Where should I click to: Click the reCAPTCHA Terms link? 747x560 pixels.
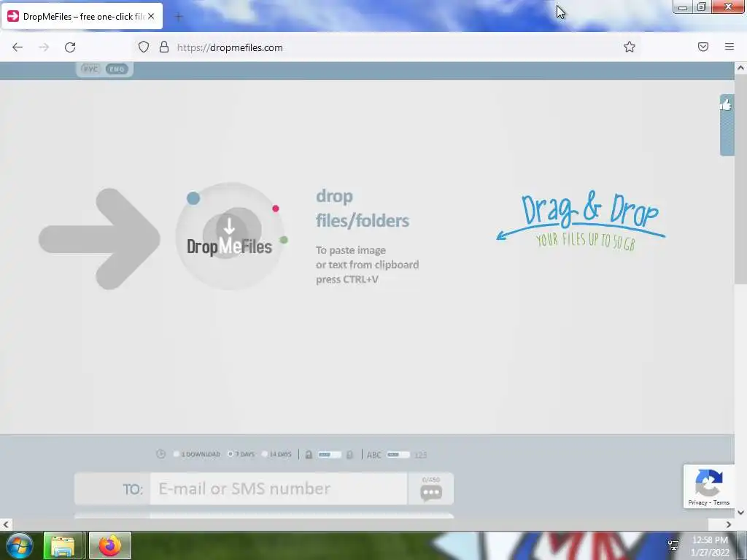721,502
